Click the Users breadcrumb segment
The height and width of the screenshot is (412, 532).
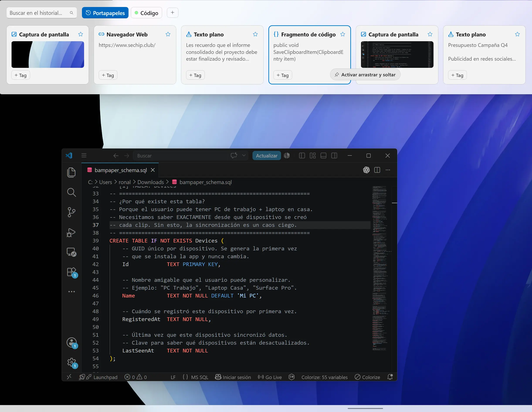click(105, 182)
